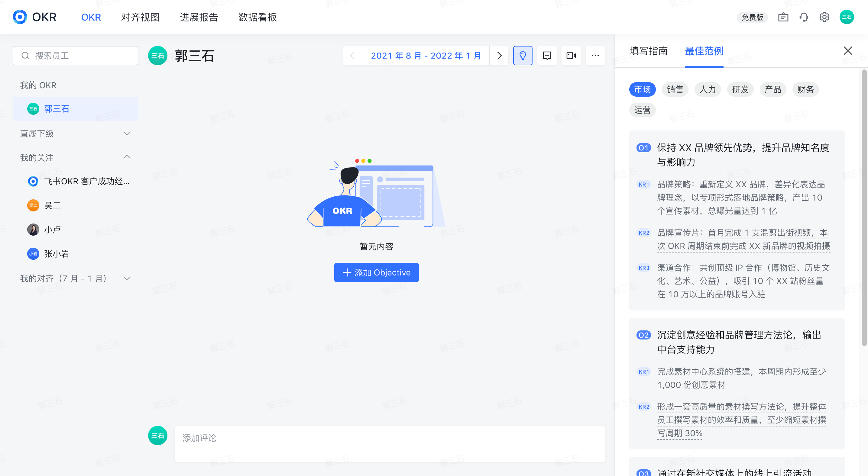Open the settings gear icon
The image size is (868, 476).
click(824, 17)
